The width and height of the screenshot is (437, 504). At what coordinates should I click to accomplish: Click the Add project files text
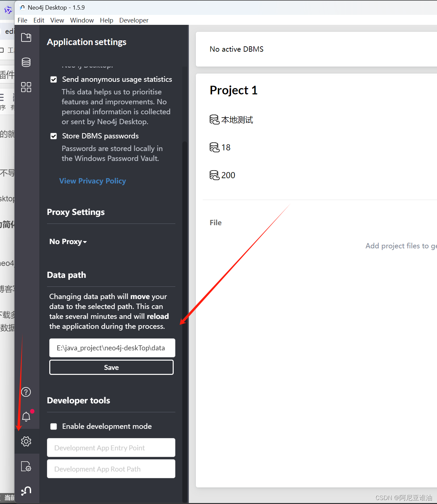click(x=401, y=246)
